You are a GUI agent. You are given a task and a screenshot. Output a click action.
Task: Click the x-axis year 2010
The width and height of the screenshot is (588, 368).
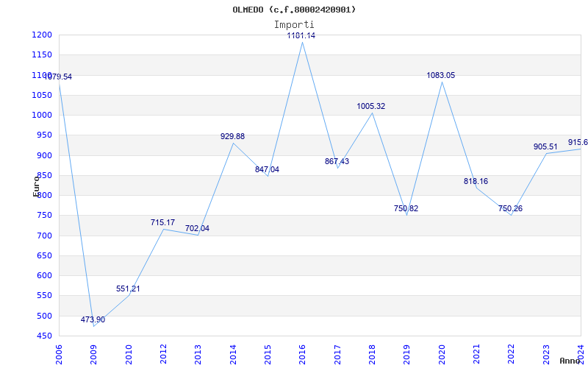(129, 355)
